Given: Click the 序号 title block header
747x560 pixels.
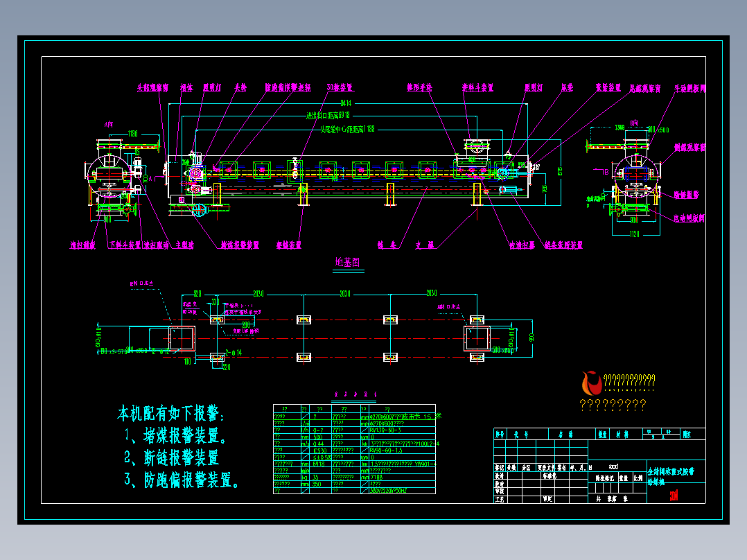Looking at the screenshot, I should pyautogui.click(x=499, y=435).
